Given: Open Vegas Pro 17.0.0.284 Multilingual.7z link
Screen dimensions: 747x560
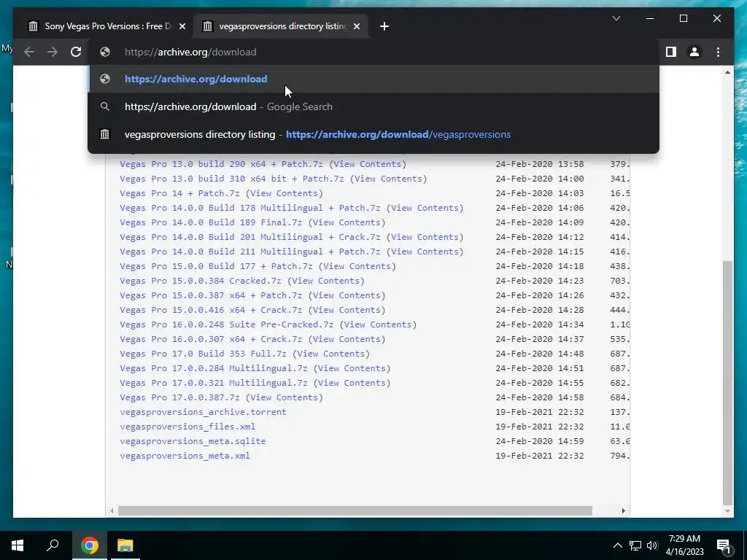Looking at the screenshot, I should [x=214, y=368].
